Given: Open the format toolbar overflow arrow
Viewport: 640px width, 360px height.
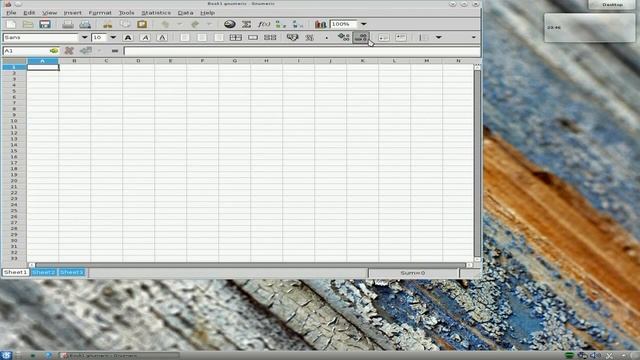Looking at the screenshot, I should [473, 38].
